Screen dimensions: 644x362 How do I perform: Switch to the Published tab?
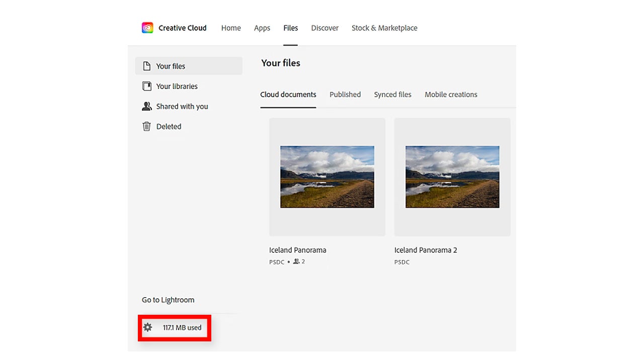(345, 95)
